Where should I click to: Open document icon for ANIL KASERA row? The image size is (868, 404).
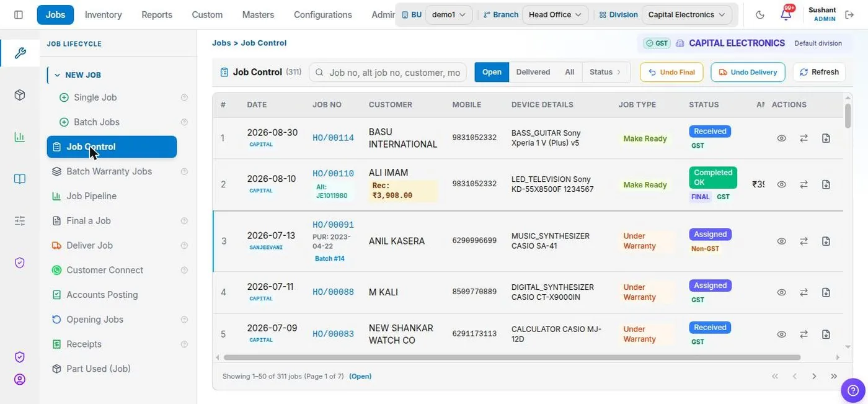[826, 241]
